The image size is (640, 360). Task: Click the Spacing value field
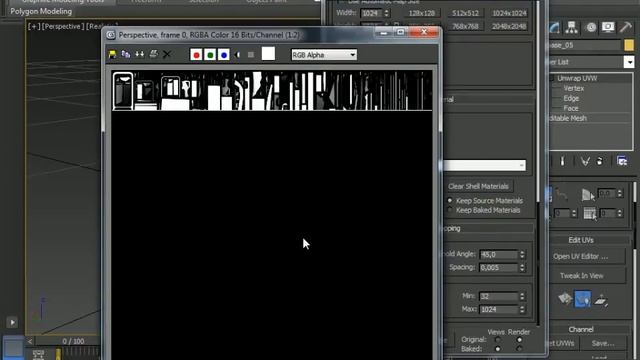pos(498,268)
